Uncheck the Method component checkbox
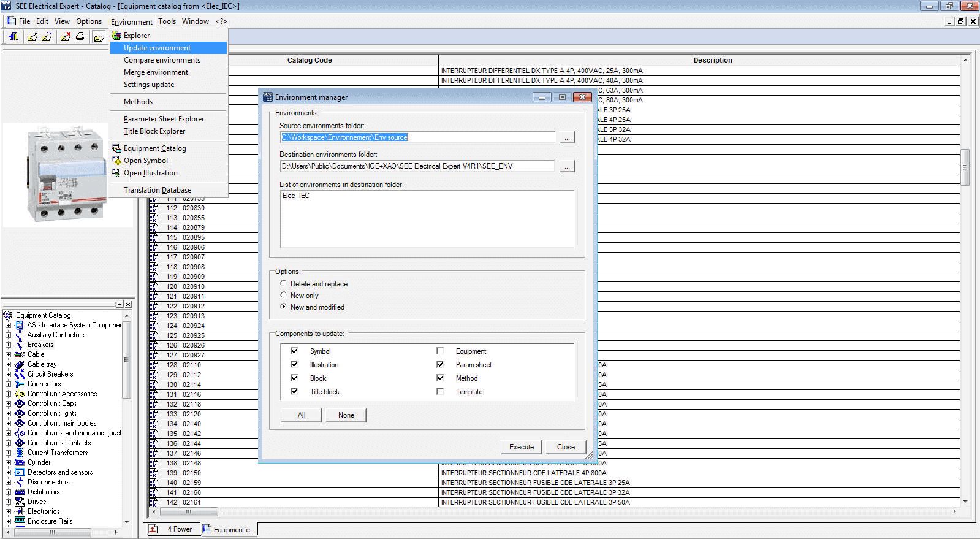980x539 pixels. 440,378
